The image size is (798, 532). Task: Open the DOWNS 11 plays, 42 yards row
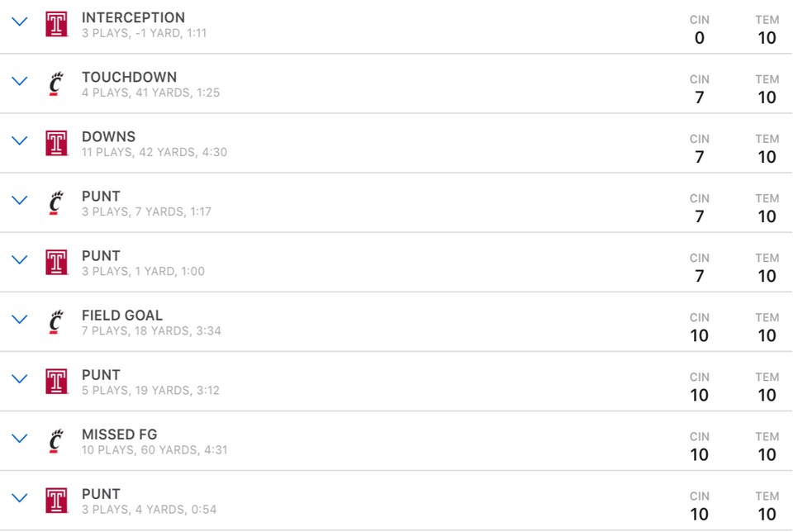396,144
